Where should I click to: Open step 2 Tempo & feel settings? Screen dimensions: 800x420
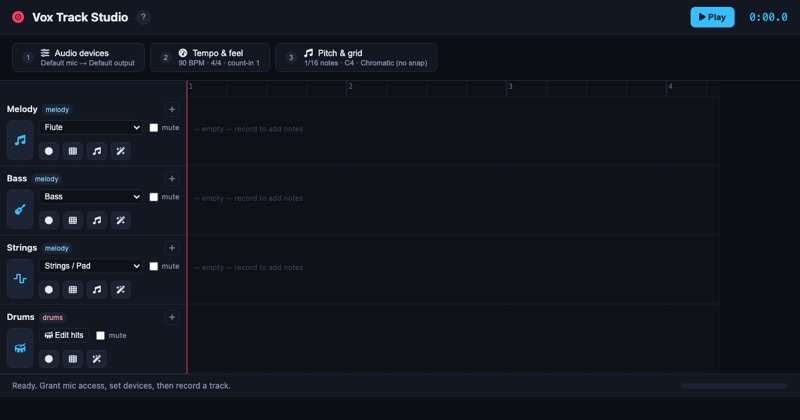(210, 58)
